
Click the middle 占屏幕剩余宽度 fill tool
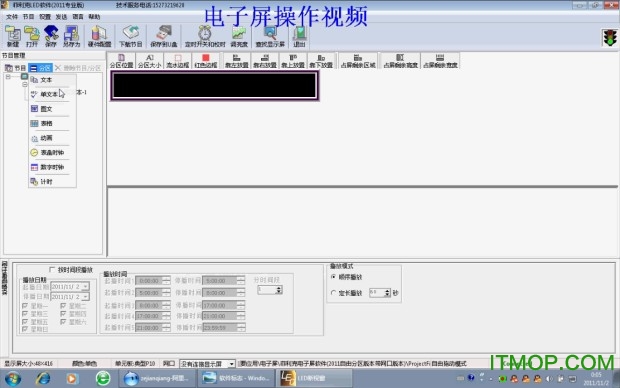(400, 61)
